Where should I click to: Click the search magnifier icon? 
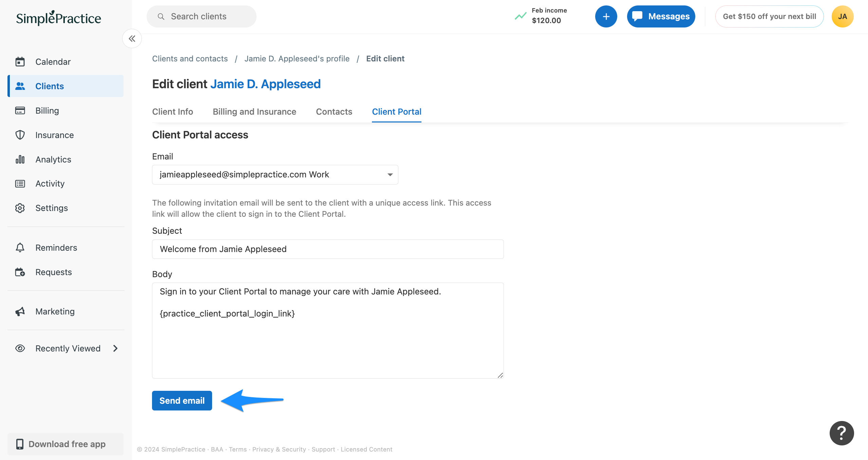161,16
